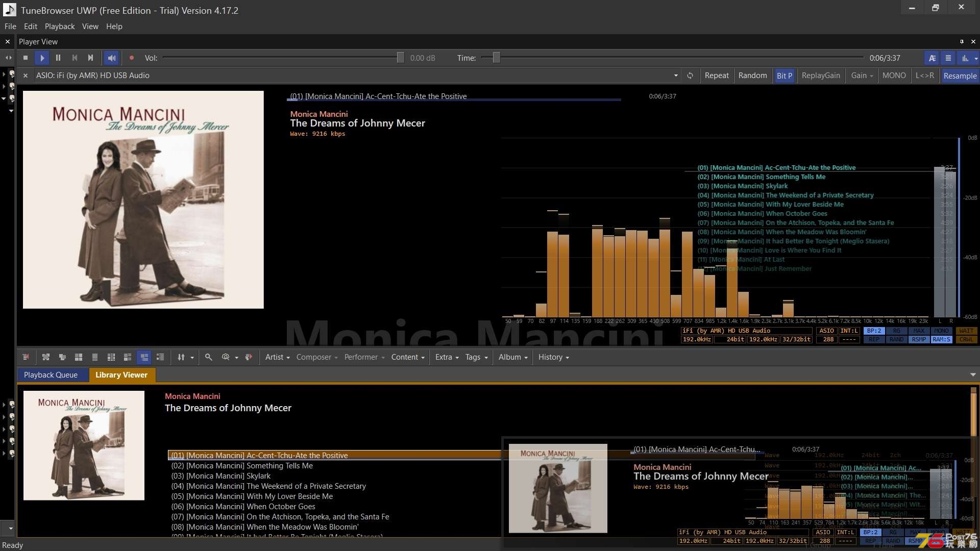The image size is (980, 551).
Task: Click the Play button in Player View
Action: pyautogui.click(x=42, y=58)
